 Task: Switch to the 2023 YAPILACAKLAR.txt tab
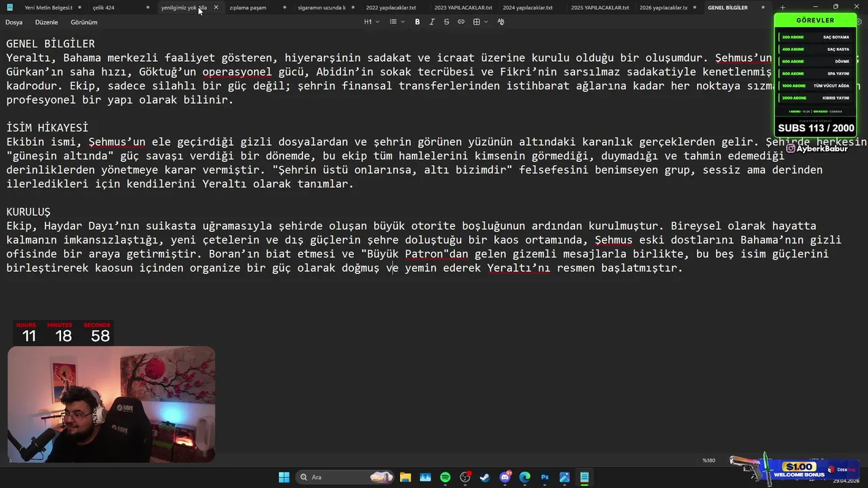[x=463, y=7]
